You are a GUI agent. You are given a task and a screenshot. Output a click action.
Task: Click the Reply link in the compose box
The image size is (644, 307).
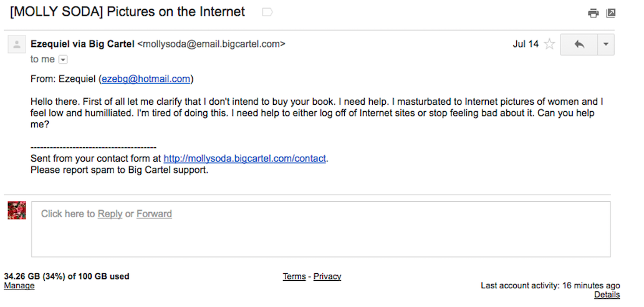tap(110, 214)
